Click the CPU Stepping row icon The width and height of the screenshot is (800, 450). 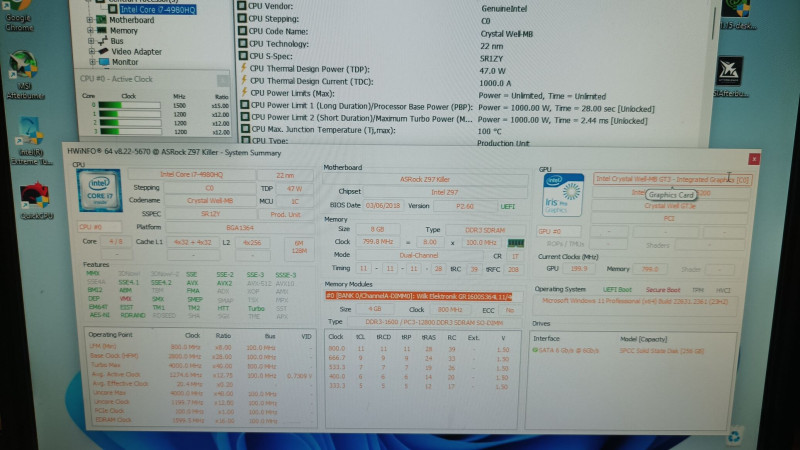click(242, 18)
